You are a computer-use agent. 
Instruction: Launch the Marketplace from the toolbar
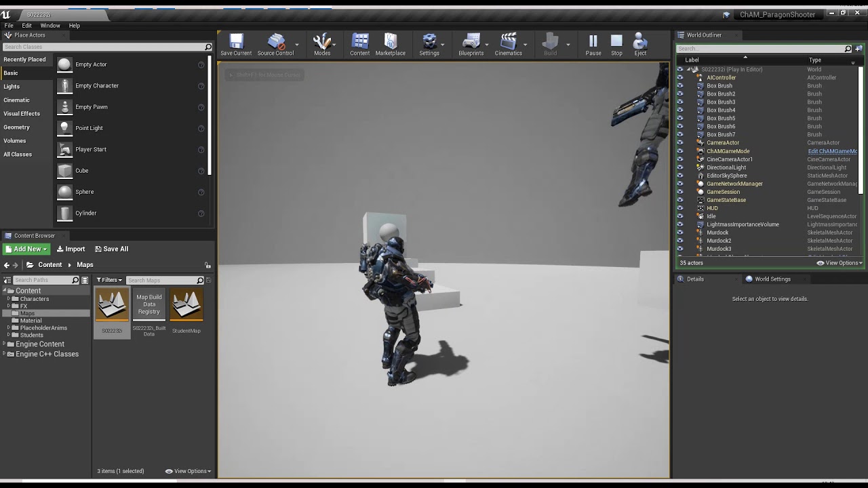click(391, 45)
